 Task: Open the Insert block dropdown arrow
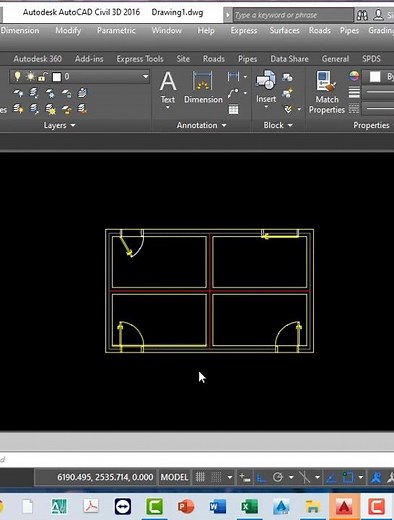click(266, 107)
